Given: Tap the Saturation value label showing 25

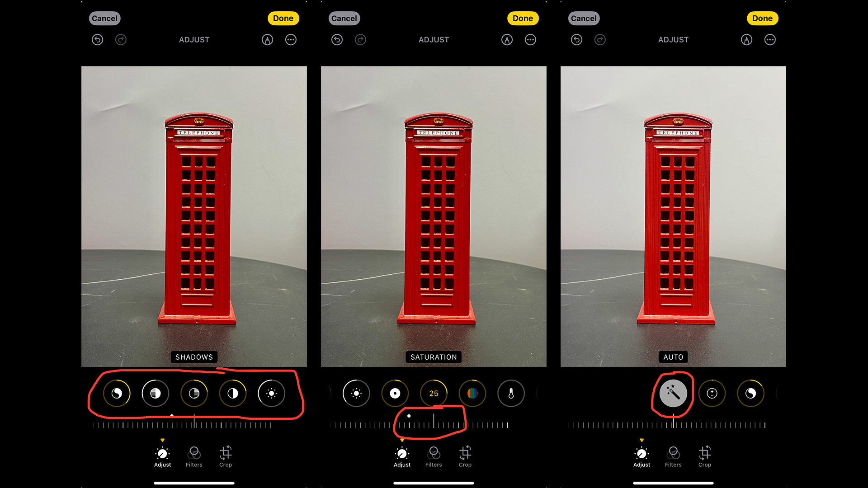Looking at the screenshot, I should (x=434, y=393).
